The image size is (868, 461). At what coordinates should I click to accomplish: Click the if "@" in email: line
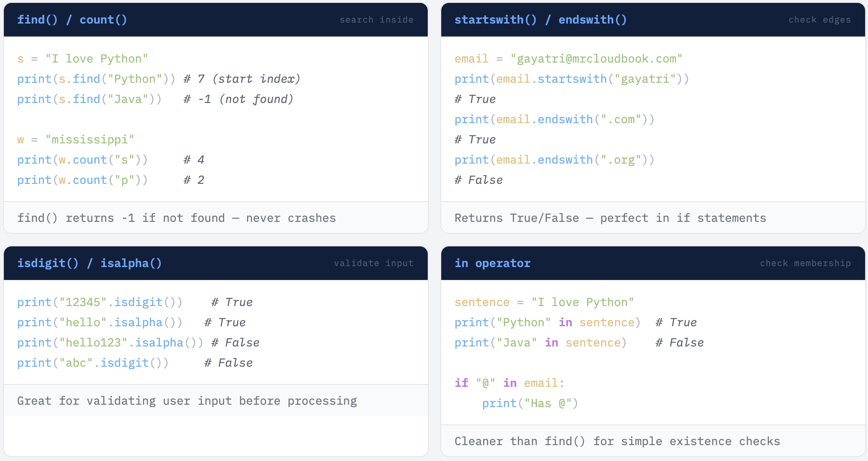coord(509,383)
